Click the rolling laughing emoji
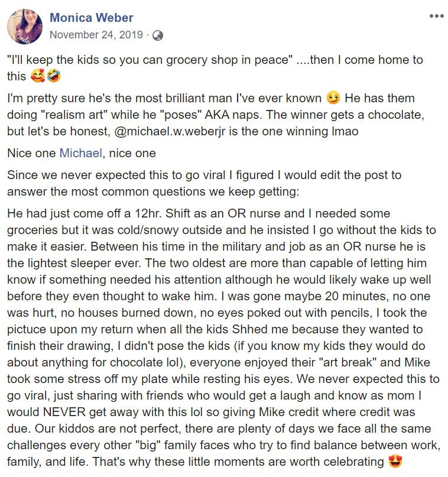Image resolution: width=448 pixels, height=477 pixels. [54, 76]
